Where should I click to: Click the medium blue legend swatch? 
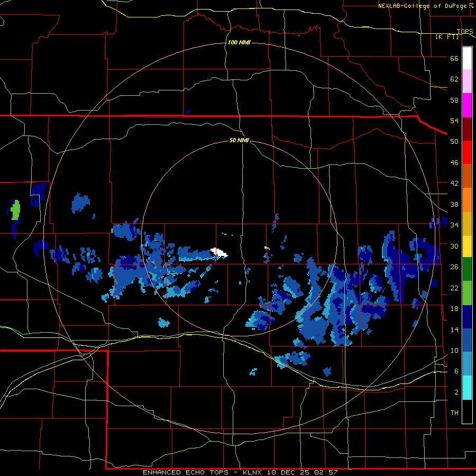[467, 340]
